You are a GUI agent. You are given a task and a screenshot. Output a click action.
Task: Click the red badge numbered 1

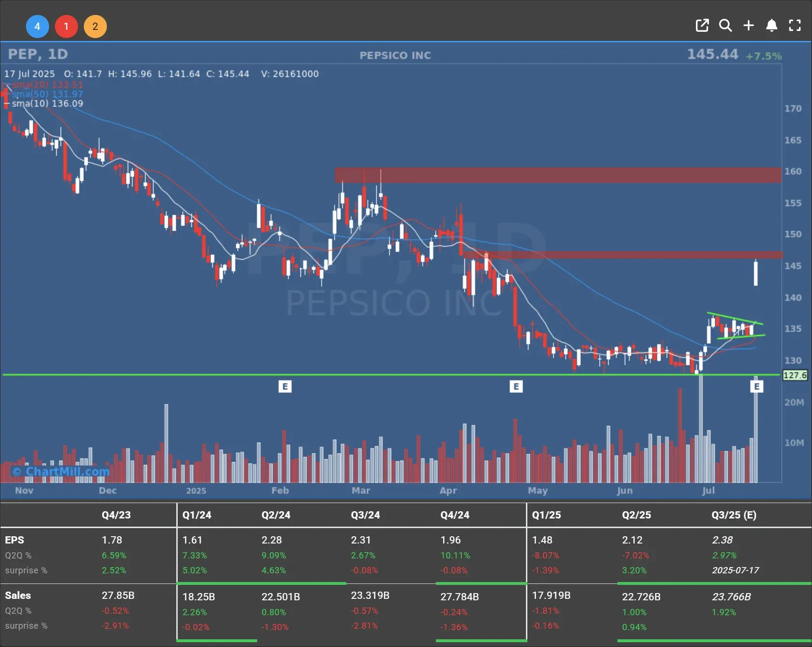(66, 26)
